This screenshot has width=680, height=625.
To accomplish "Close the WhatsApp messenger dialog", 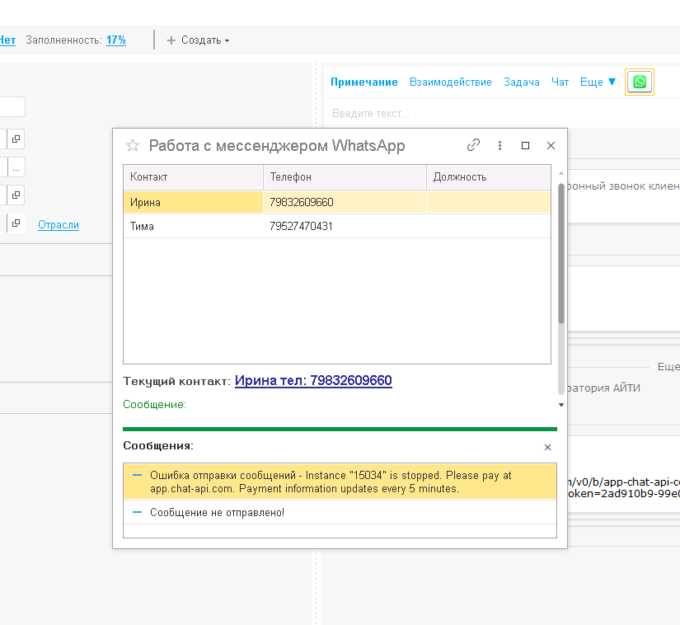I will [x=551, y=145].
